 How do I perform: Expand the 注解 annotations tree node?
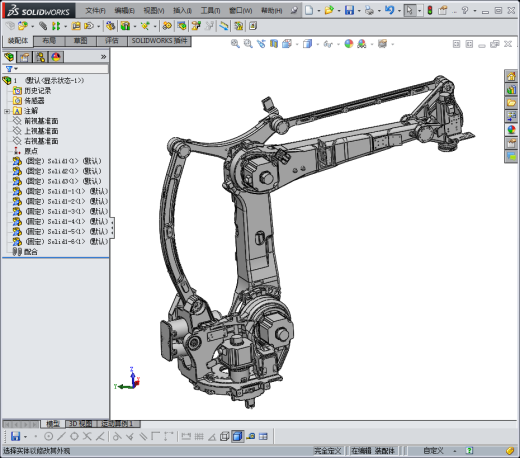click(x=7, y=111)
